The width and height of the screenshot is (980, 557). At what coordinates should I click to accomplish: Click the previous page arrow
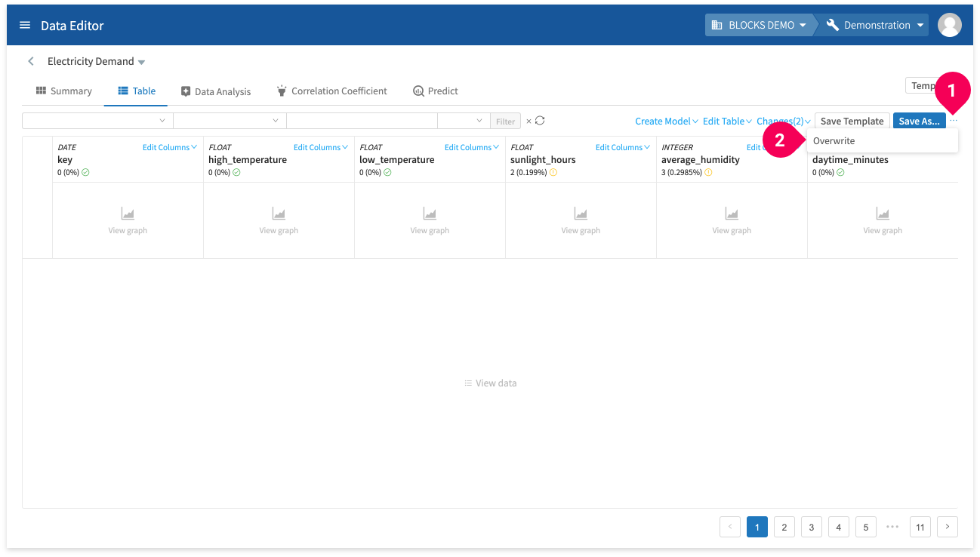point(730,527)
